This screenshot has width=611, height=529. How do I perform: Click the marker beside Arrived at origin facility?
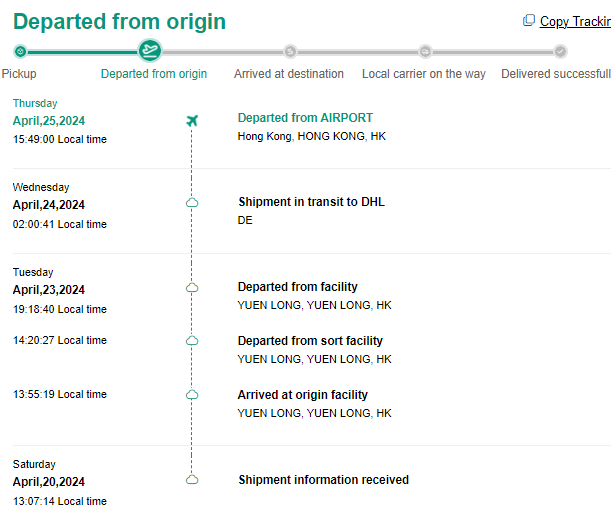pos(192,395)
